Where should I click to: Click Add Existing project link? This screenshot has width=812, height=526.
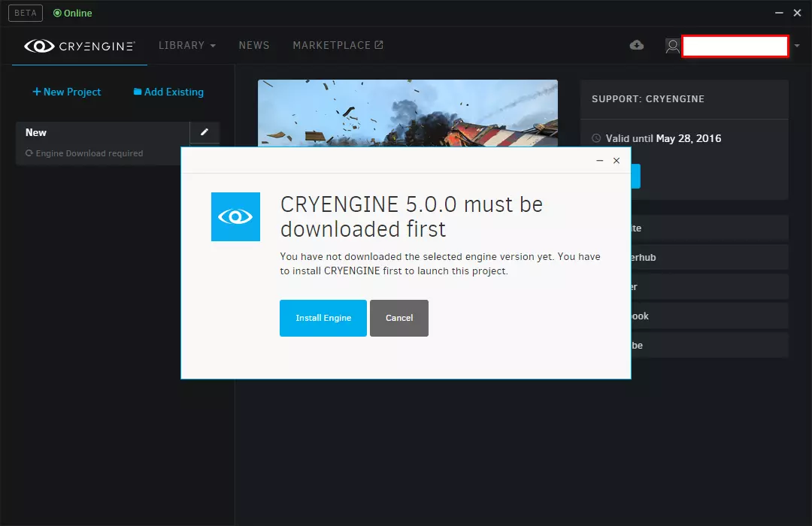click(x=168, y=92)
